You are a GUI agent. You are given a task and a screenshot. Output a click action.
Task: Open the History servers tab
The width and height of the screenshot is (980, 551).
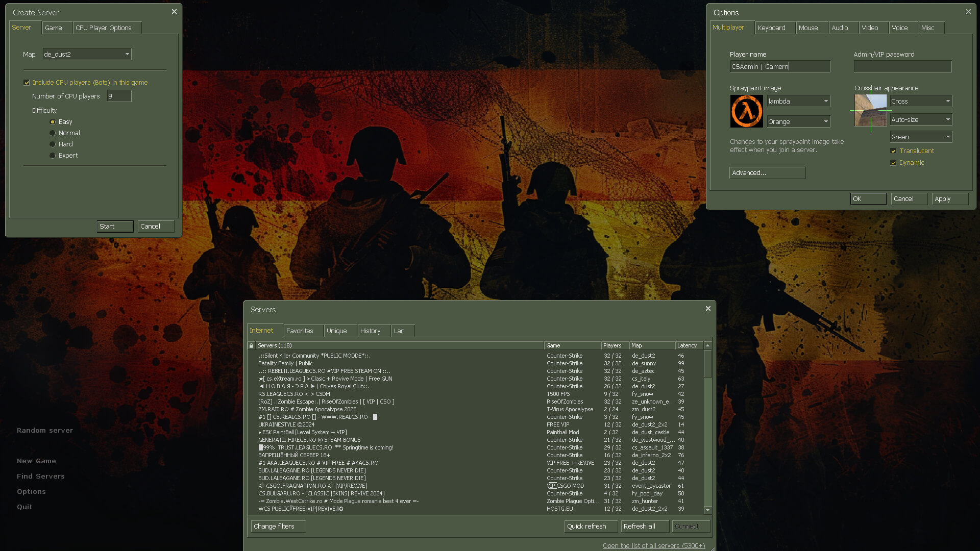pos(374,331)
